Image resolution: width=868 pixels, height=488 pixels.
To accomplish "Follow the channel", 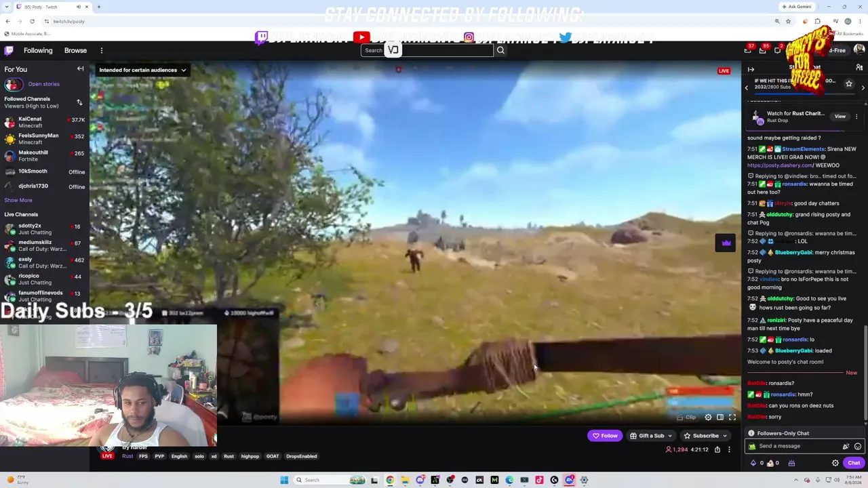I will (605, 436).
